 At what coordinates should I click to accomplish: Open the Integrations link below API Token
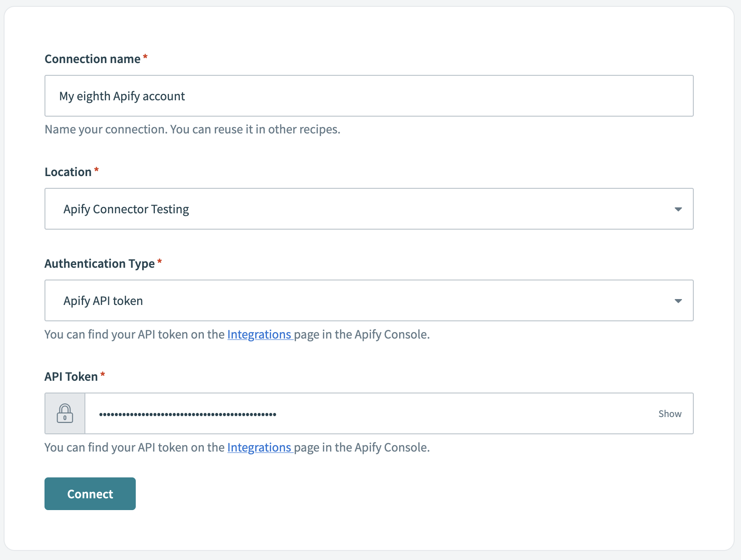click(260, 447)
